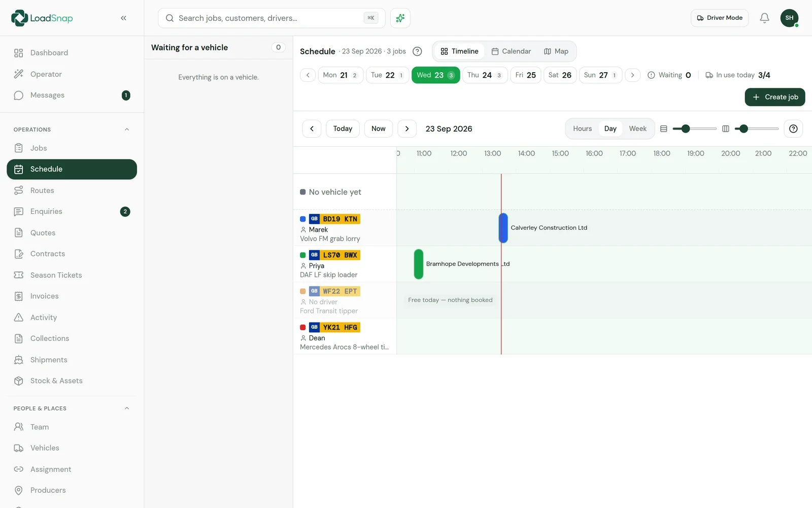812x508 pixels.
Task: Click the Today button
Action: (343, 129)
